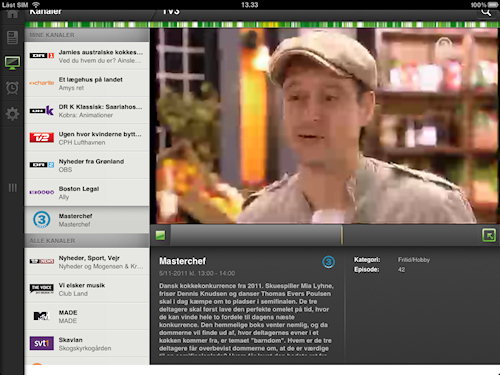
Task: Choose TV2 Ugen hvor kvinderne byttede
Action: 87,138
